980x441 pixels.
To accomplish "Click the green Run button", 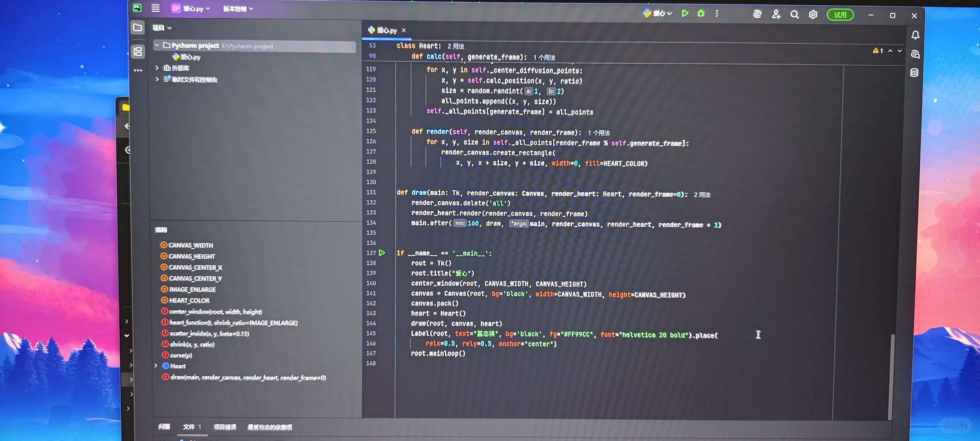I will (x=685, y=13).
